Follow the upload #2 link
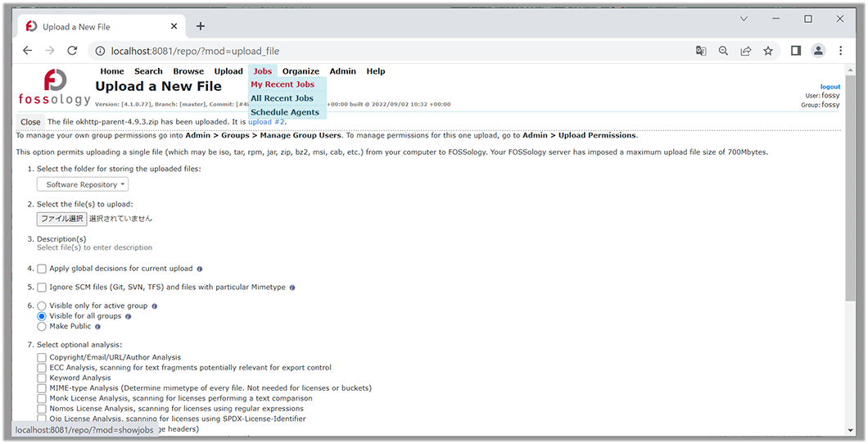Screen dimensions: 868x444 click(266, 122)
